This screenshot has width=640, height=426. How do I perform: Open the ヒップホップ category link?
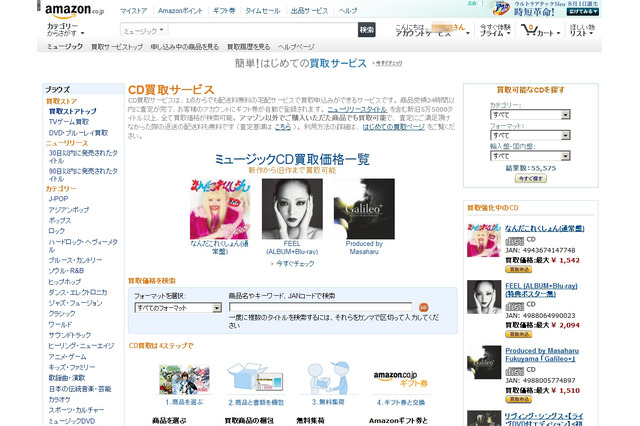(64, 282)
